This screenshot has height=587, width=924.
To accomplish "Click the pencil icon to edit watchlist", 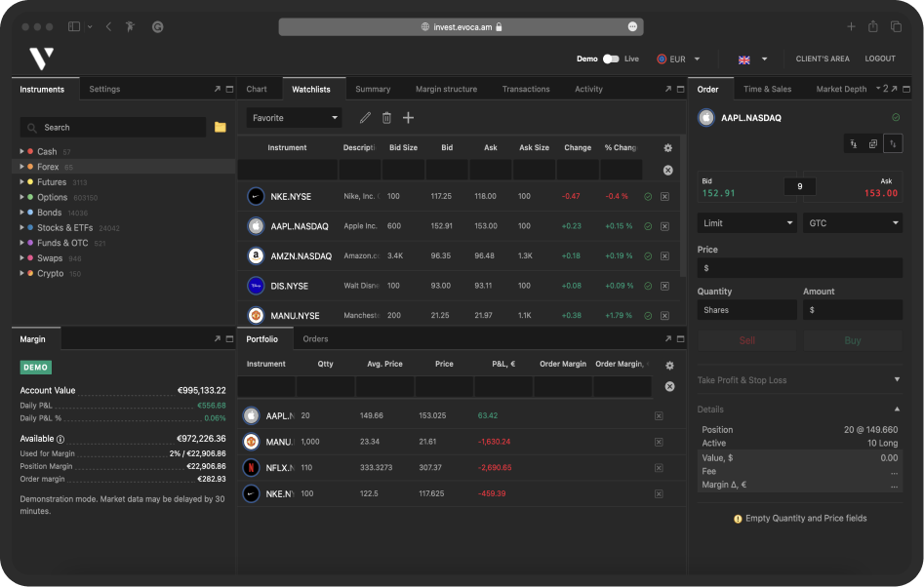I will tap(365, 118).
